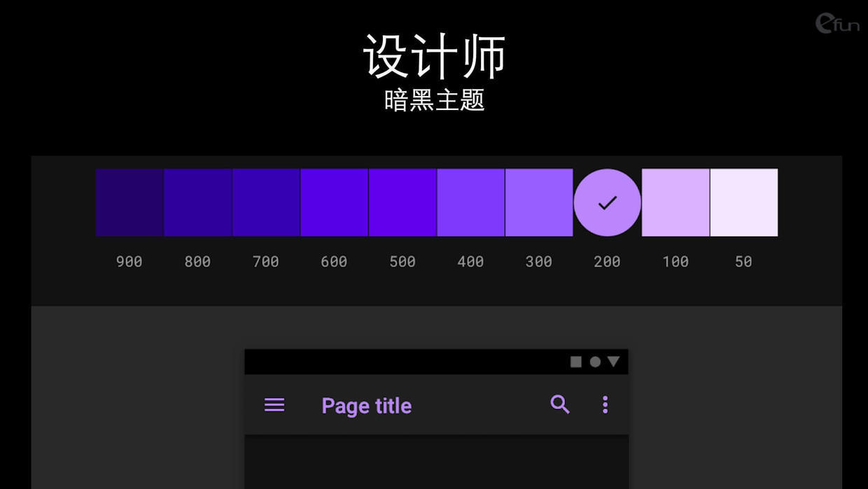The image size is (868, 489).
Task: Tap the square recents icon in status bar
Action: [576, 361]
